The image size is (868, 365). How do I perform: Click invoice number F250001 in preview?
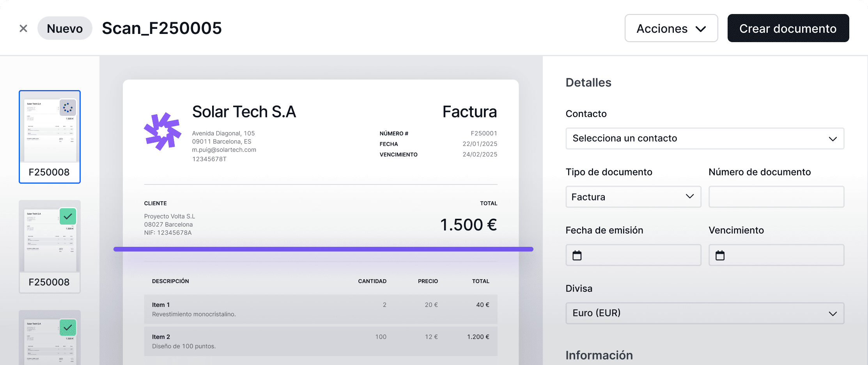click(x=484, y=133)
